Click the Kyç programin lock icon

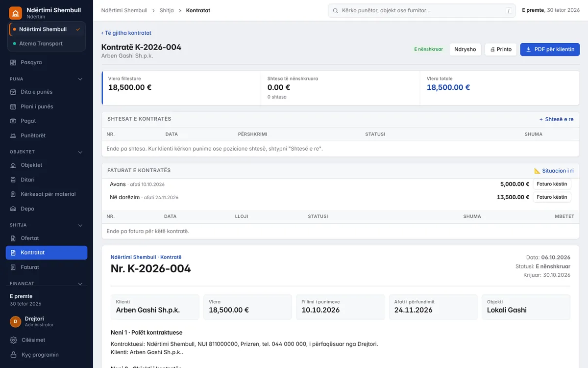click(13, 355)
